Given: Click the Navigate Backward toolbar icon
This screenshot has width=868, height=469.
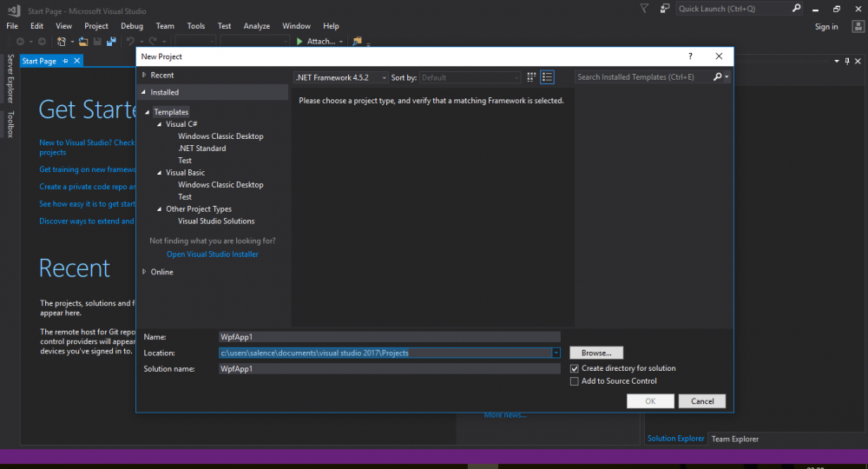Looking at the screenshot, I should [x=21, y=42].
